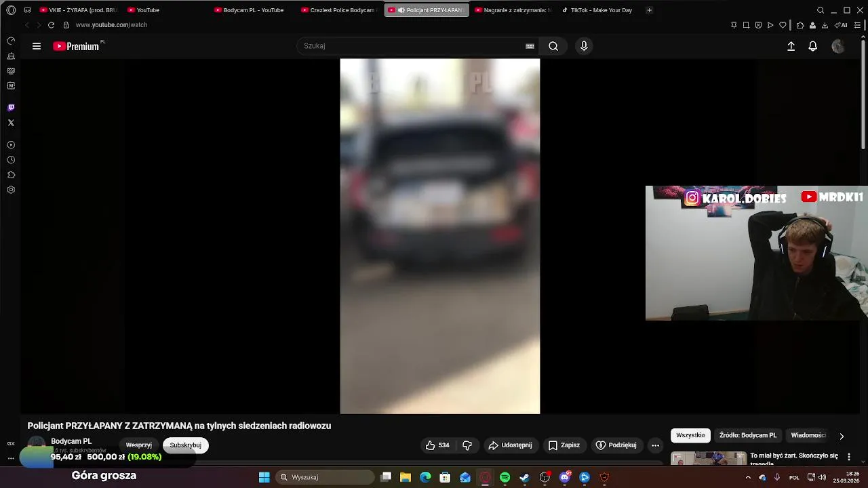
Task: Reload the page in the address bar
Action: click(51, 25)
